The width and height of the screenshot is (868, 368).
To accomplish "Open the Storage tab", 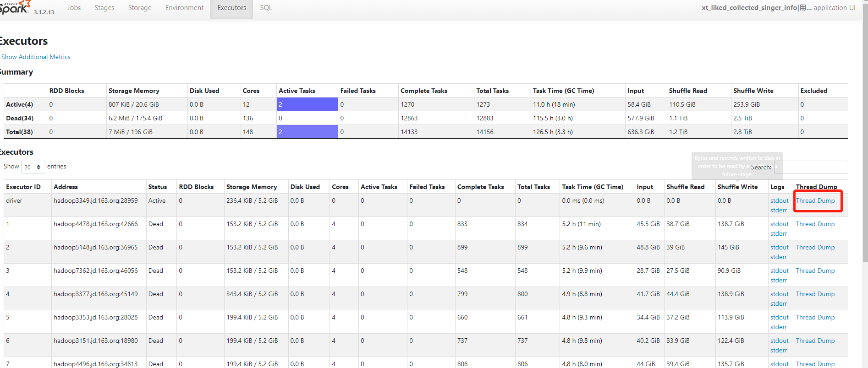I will [x=140, y=8].
